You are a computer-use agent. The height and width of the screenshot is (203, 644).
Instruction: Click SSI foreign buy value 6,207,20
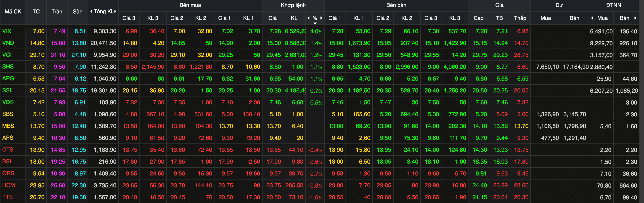pos(601,91)
